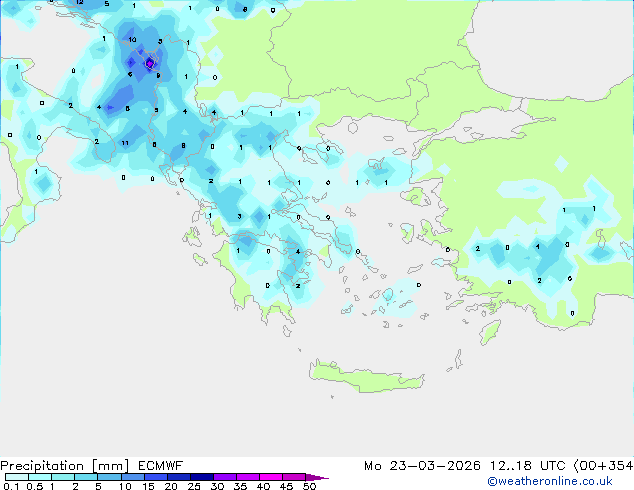
Task: Select the 25–30 mm navy legend swatch
Action: (x=201, y=477)
